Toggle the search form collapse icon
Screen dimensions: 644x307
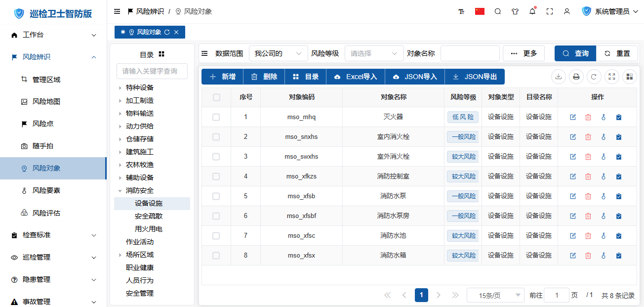pos(204,53)
